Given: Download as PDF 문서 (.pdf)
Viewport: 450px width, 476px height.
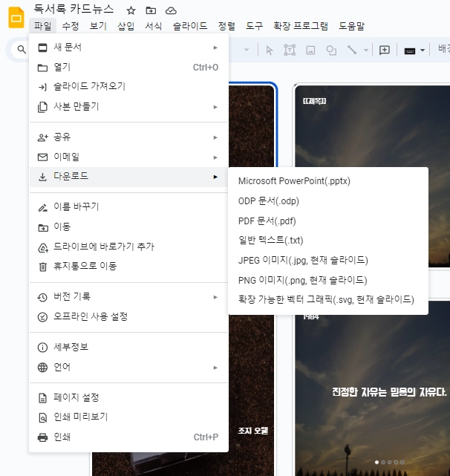Looking at the screenshot, I should point(328,221).
